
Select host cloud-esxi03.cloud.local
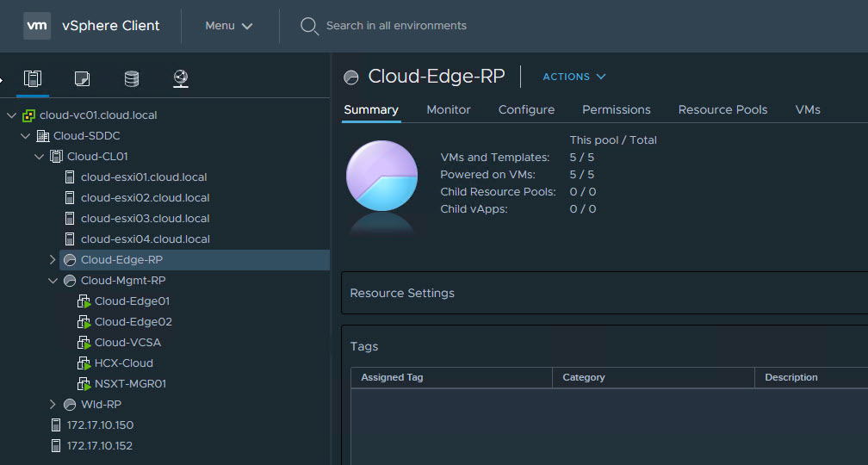145,219
